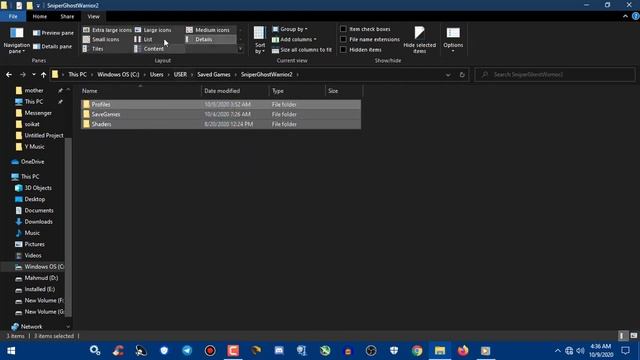
Task: Select the View ribbon tab
Action: tap(93, 16)
